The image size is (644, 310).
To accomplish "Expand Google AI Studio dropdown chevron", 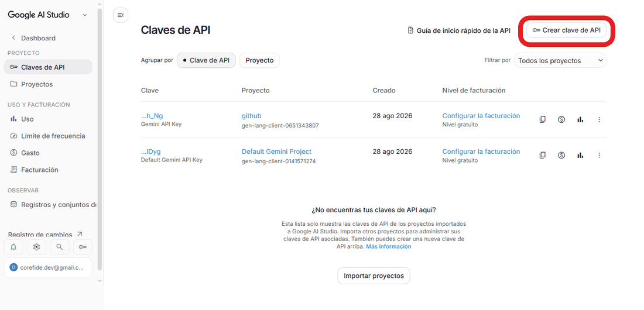I will (x=85, y=15).
